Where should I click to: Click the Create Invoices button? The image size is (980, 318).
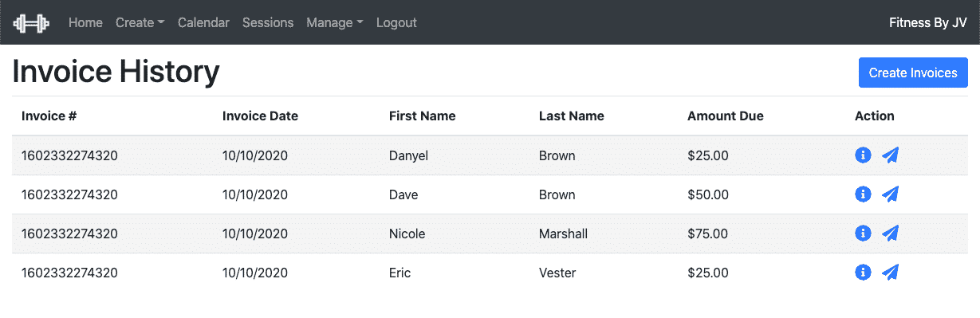[913, 73]
